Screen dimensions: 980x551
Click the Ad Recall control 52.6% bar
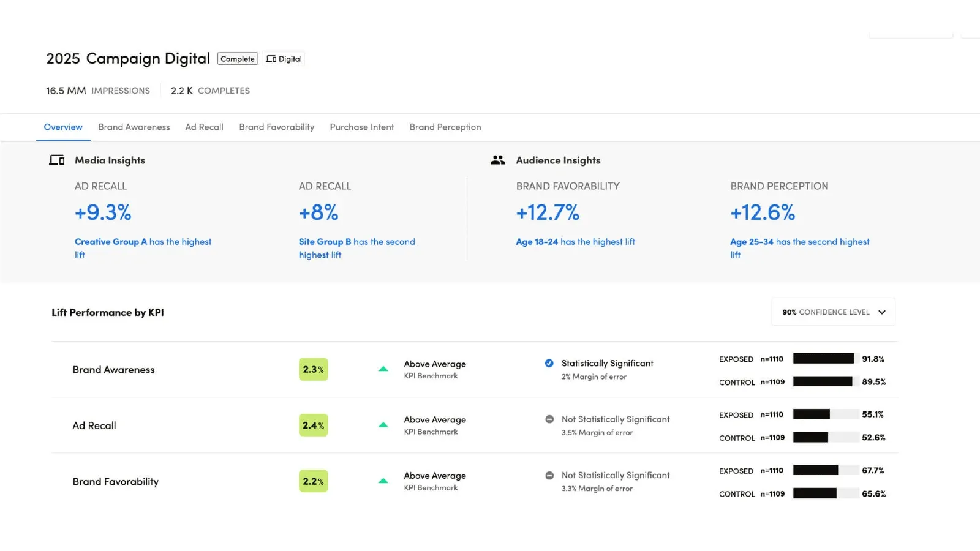click(826, 437)
